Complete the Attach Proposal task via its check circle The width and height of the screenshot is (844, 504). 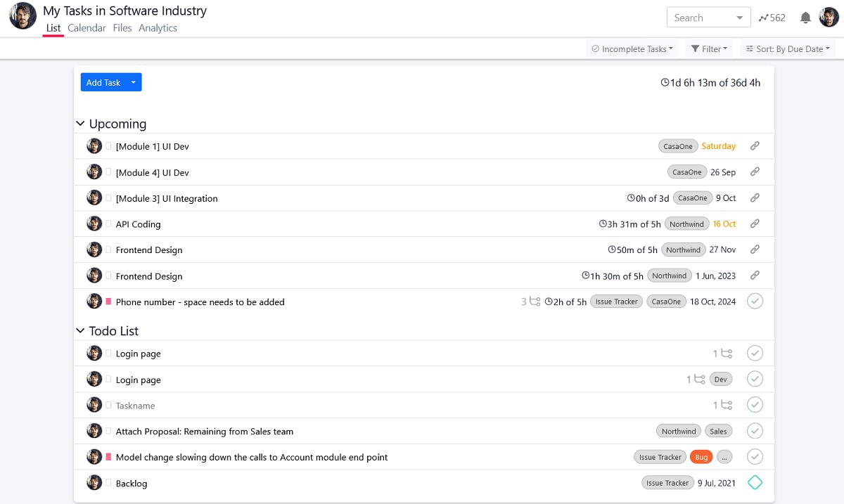pyautogui.click(x=755, y=430)
